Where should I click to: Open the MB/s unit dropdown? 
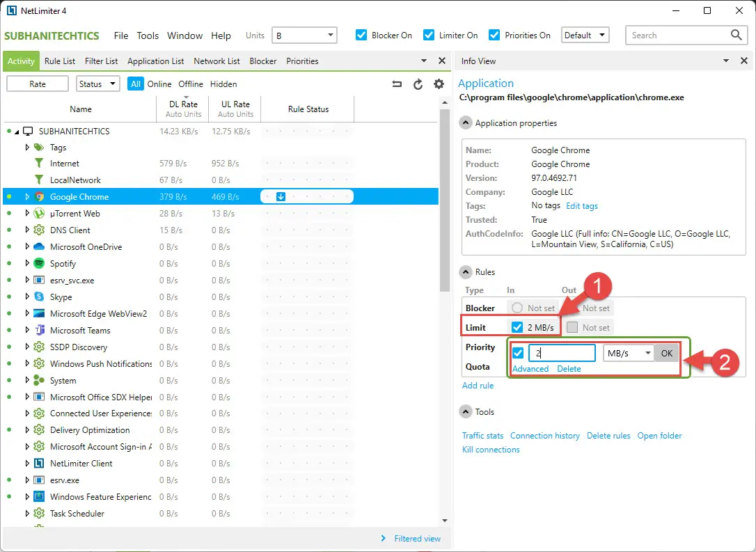point(629,354)
